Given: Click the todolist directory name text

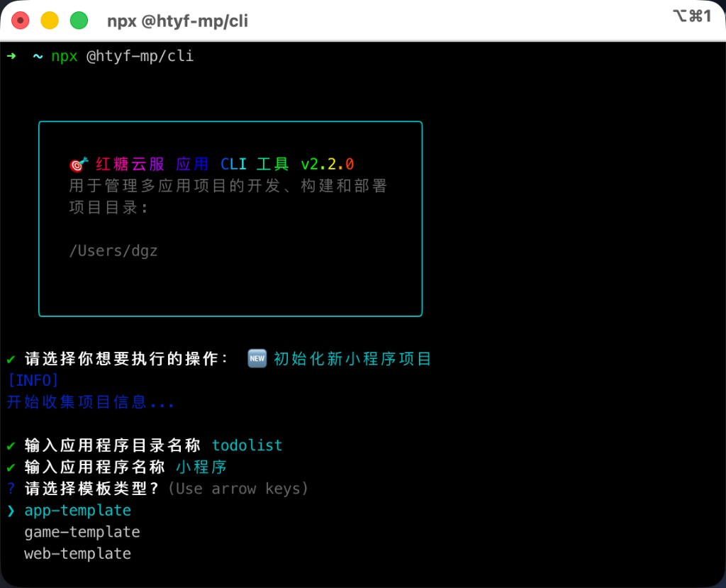Looking at the screenshot, I should 247,445.
